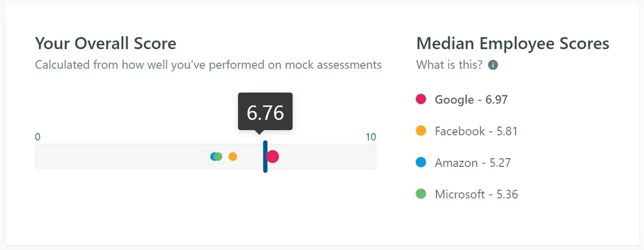Click the 'Google - 6.97' legend label

(x=471, y=99)
